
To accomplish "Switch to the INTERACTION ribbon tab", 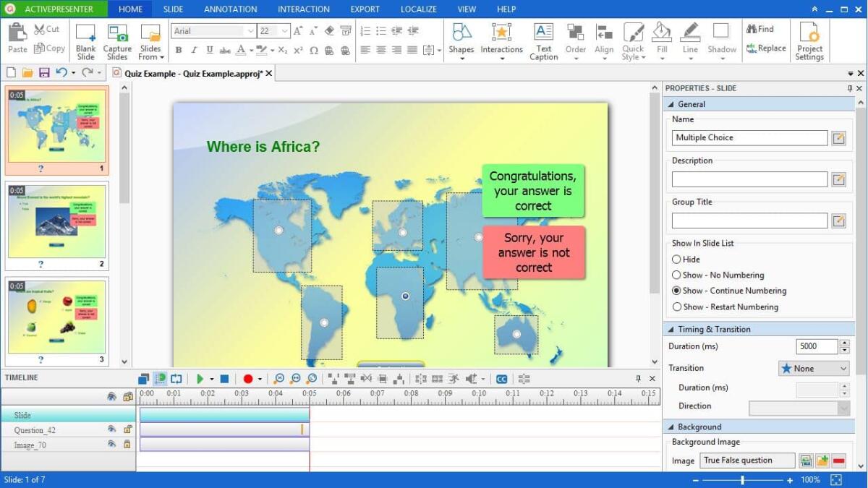I will click(x=303, y=9).
